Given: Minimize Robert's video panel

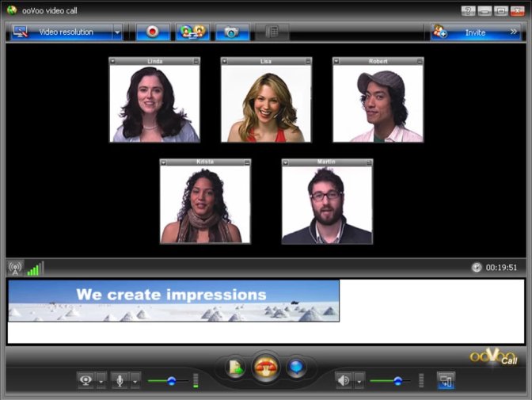Looking at the screenshot, I should [420, 61].
